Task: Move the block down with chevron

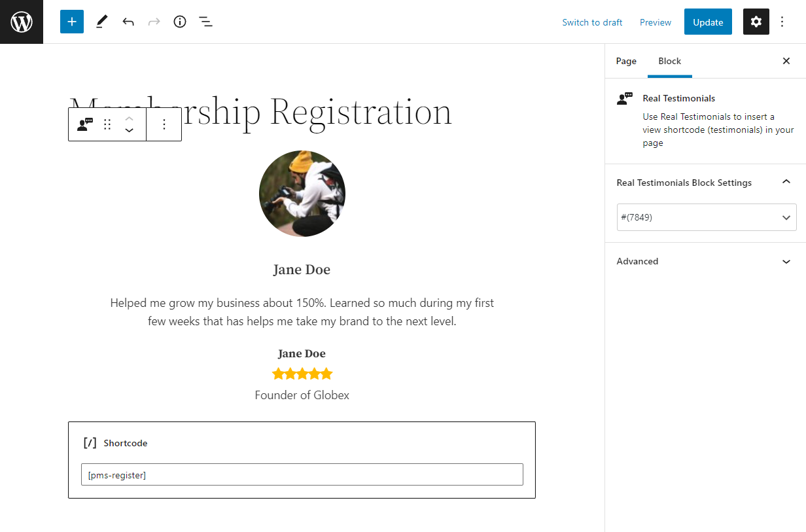Action: [130, 131]
